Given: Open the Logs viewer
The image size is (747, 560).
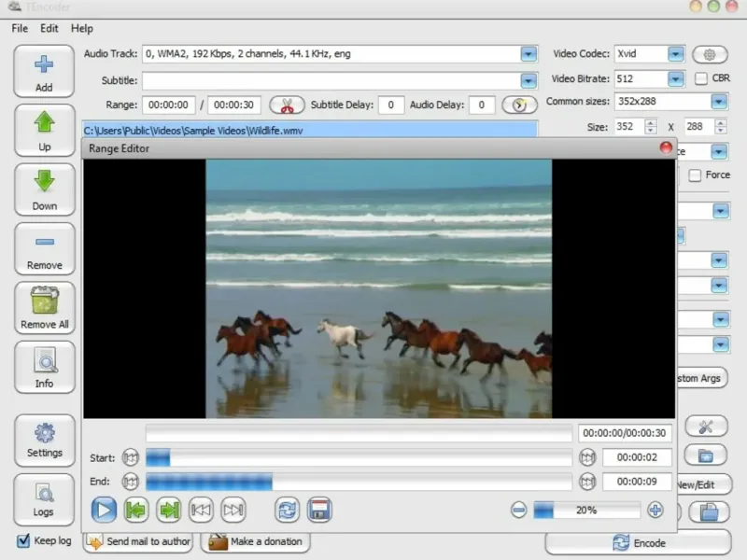Looking at the screenshot, I should click(44, 499).
